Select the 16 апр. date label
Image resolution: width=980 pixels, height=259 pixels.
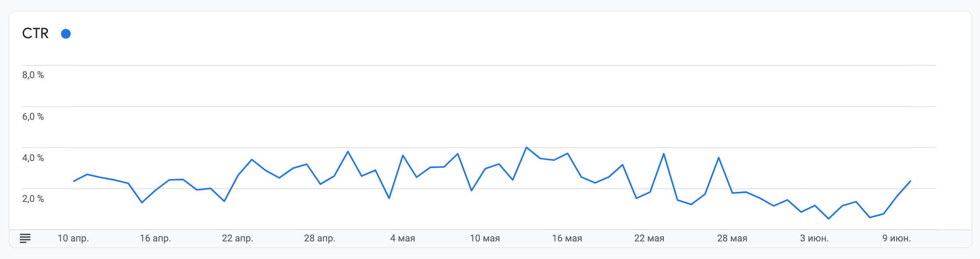click(x=155, y=238)
